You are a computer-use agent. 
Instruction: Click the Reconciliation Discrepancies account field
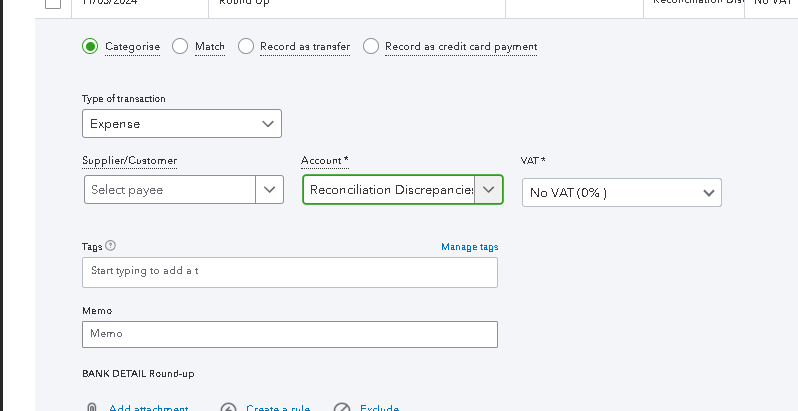tap(389, 190)
